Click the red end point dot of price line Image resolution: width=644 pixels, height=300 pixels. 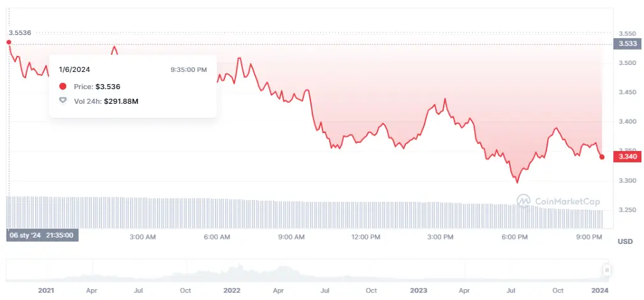point(602,157)
